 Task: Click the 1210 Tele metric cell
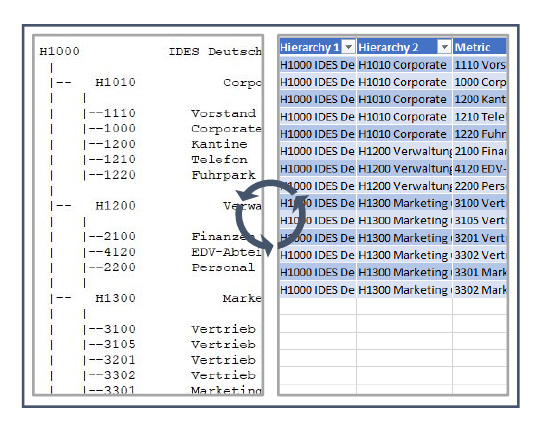point(480,117)
